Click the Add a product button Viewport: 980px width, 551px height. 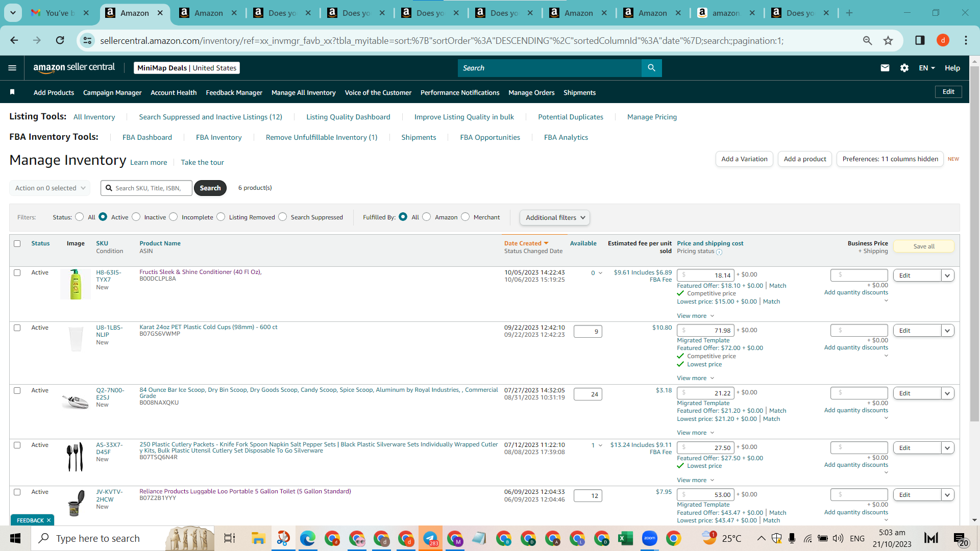coord(805,159)
